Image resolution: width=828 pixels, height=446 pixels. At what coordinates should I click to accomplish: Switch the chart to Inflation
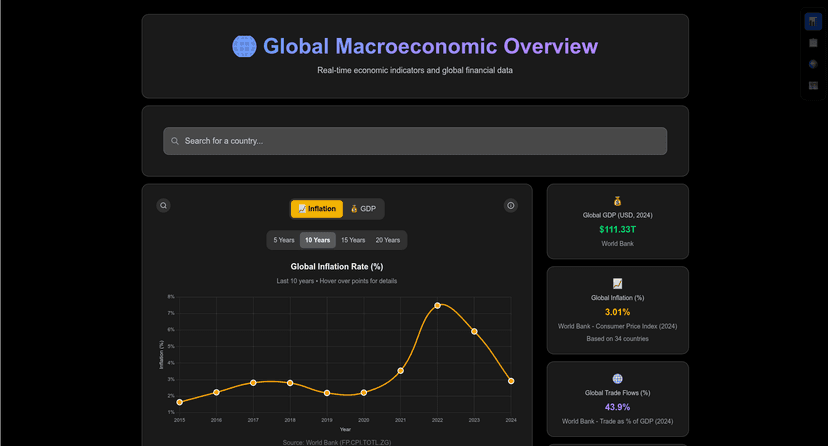[317, 208]
